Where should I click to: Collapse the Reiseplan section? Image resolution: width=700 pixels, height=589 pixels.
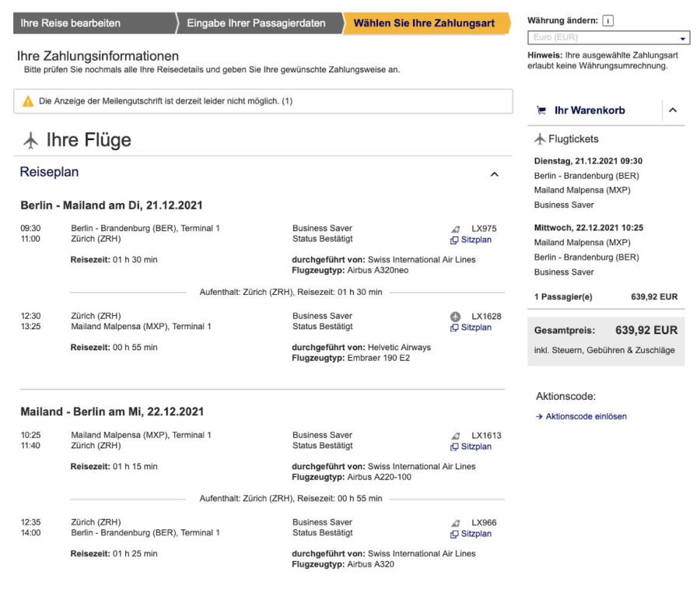[495, 174]
